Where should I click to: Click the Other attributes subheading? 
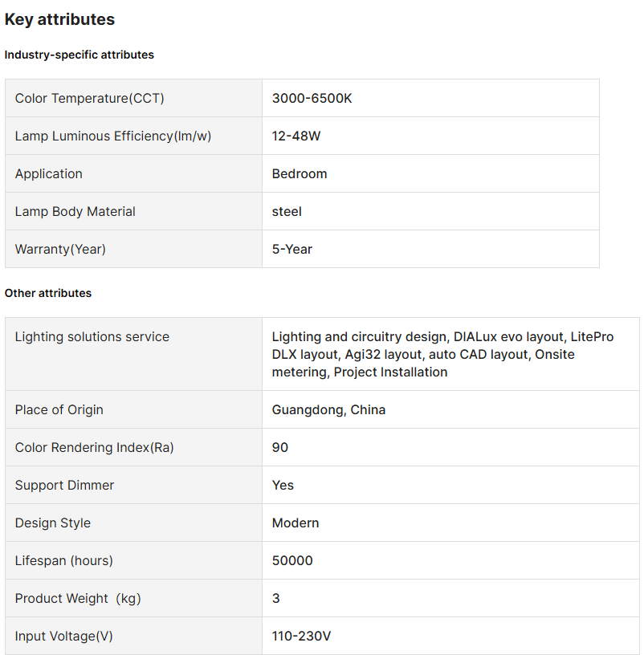pos(48,293)
